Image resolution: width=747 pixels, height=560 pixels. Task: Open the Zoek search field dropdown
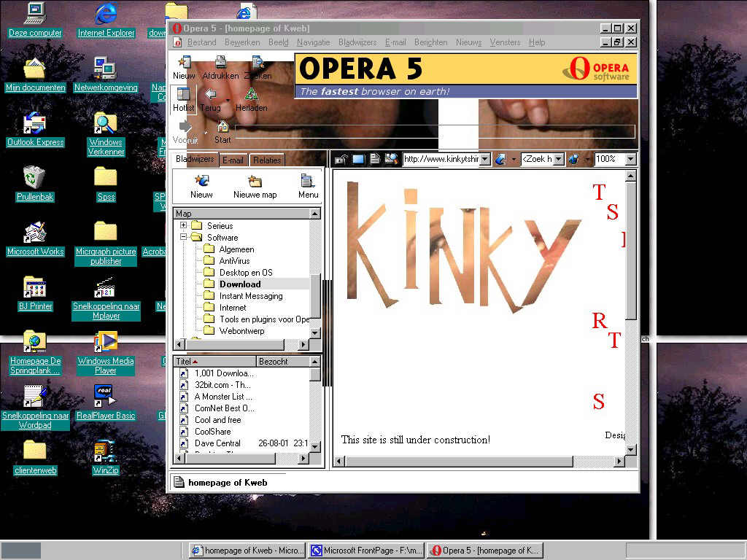point(559,159)
